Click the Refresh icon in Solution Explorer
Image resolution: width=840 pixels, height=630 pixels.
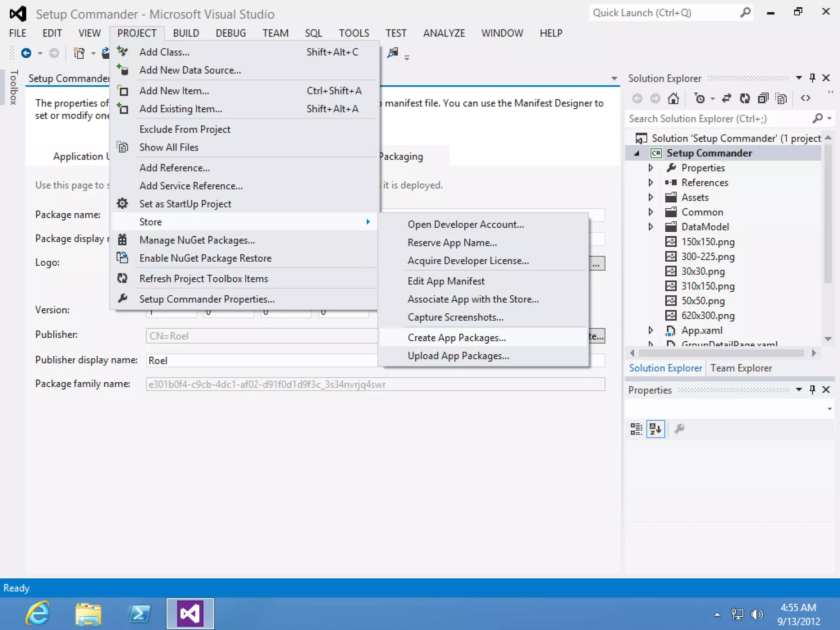(744, 98)
